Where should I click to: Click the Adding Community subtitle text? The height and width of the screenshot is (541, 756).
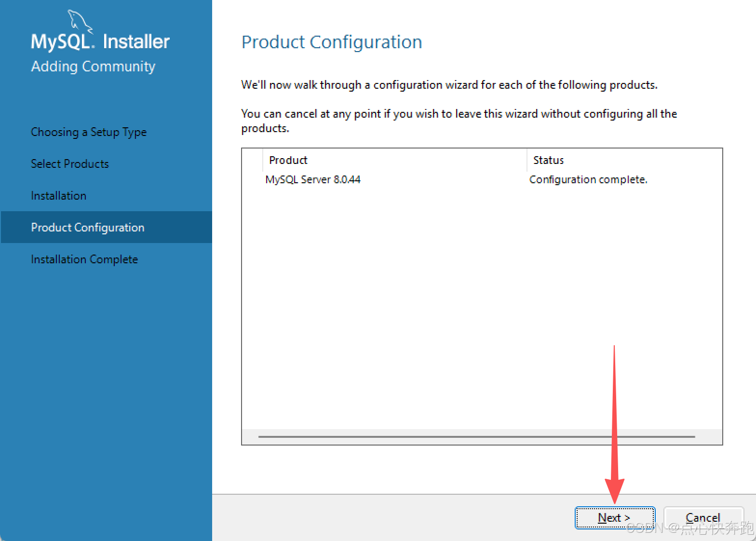(x=93, y=67)
